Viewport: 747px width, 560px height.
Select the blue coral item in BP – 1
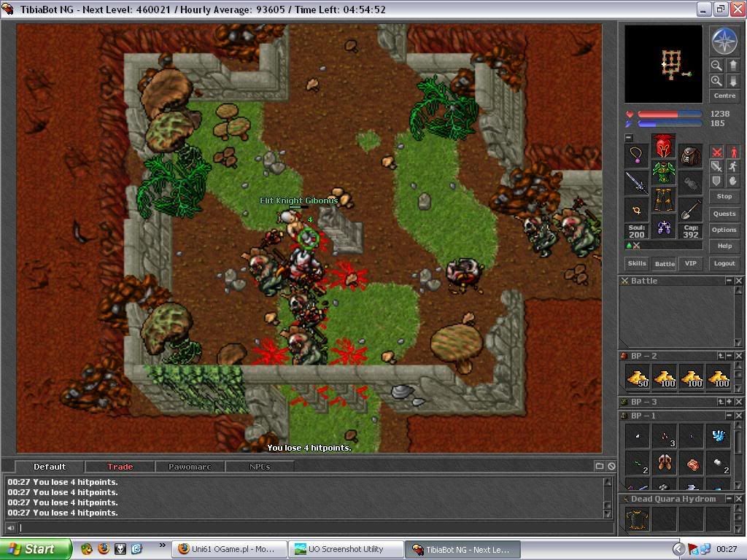click(x=719, y=435)
